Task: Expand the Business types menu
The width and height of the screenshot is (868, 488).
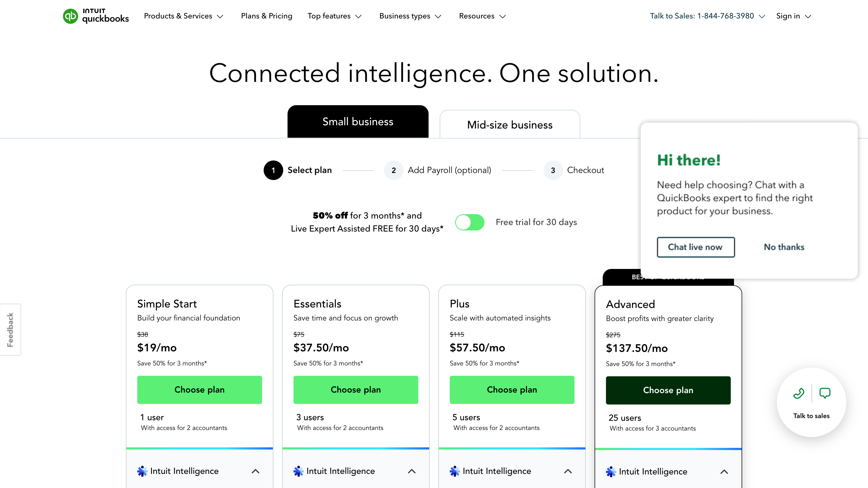Action: click(x=410, y=16)
